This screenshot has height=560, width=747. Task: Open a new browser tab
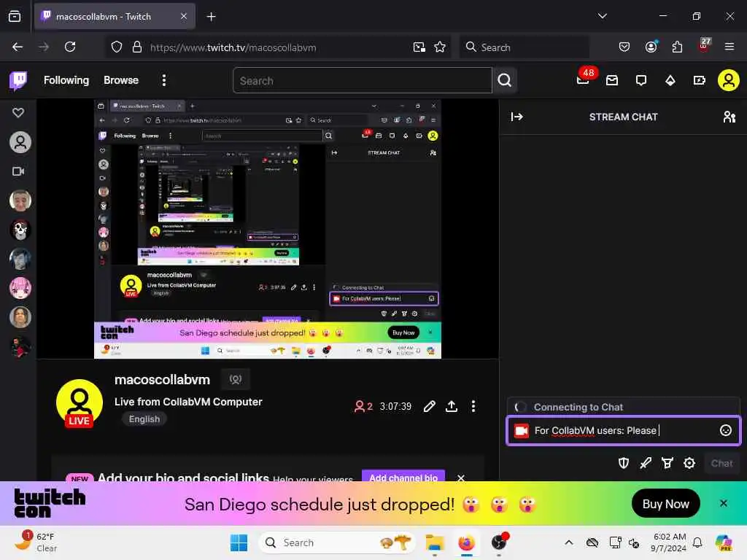(211, 17)
